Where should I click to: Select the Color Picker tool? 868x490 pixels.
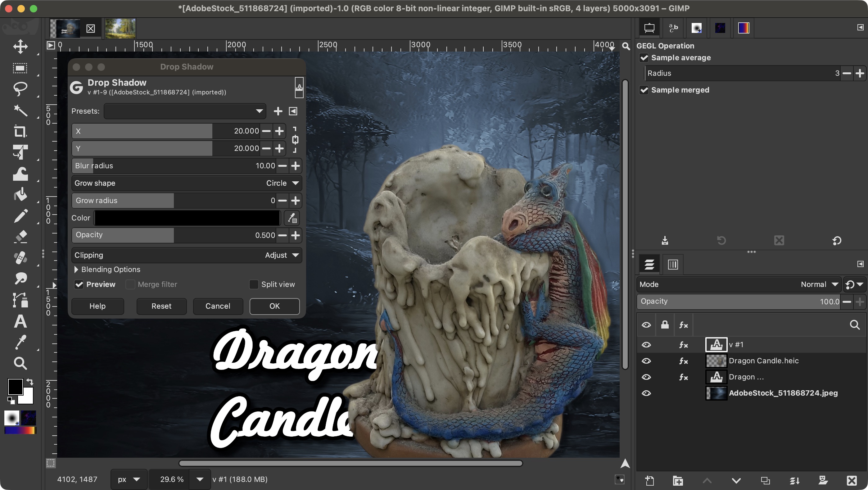tap(20, 342)
